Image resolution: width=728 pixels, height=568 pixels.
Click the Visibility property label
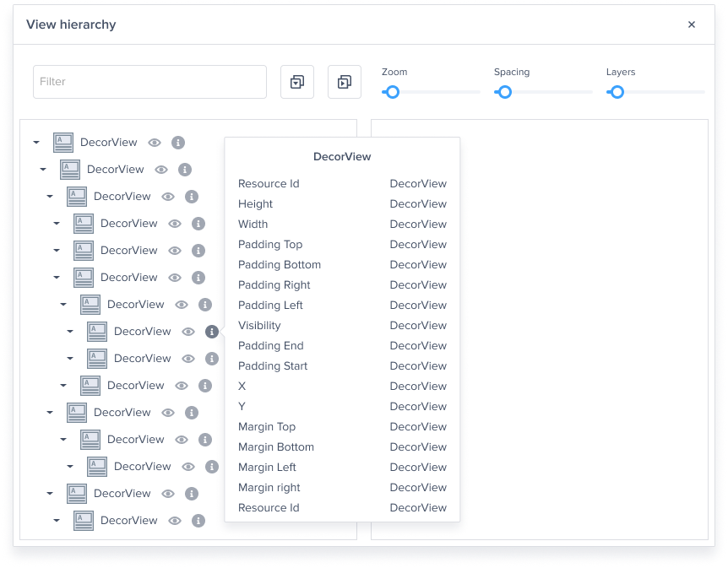click(x=259, y=325)
